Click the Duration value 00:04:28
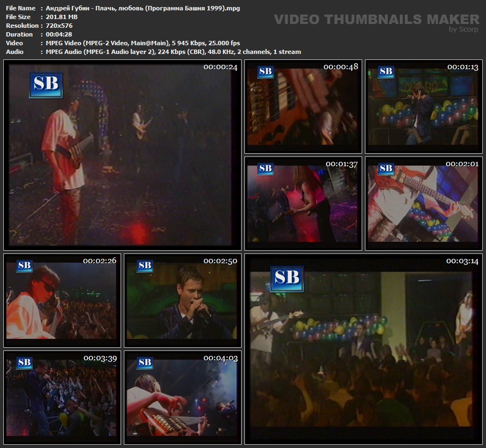The width and height of the screenshot is (486, 448). (x=59, y=34)
